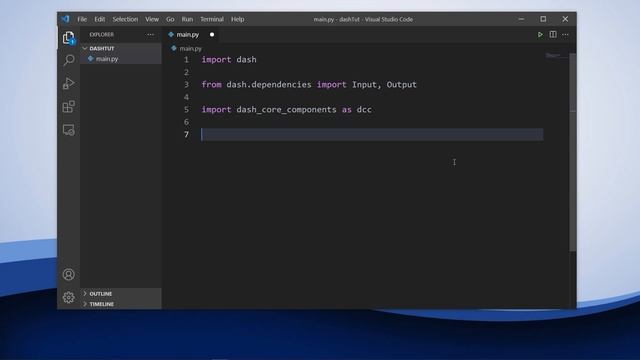The width and height of the screenshot is (640, 360).
Task: Click the editor vertical scrollbar
Action: [573, 152]
